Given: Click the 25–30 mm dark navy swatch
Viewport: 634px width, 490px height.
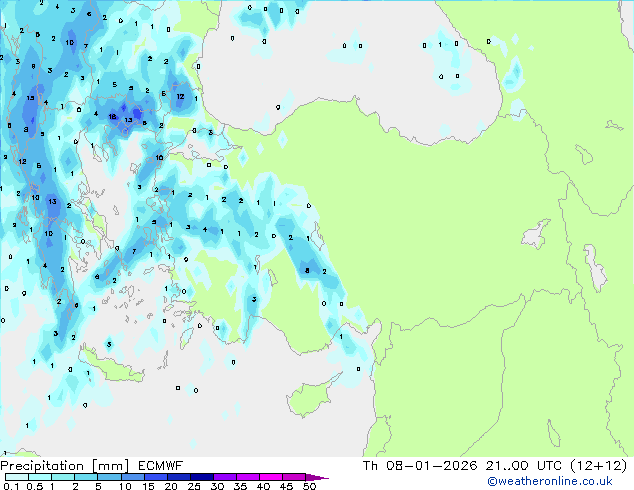Looking at the screenshot, I should [x=201, y=477].
